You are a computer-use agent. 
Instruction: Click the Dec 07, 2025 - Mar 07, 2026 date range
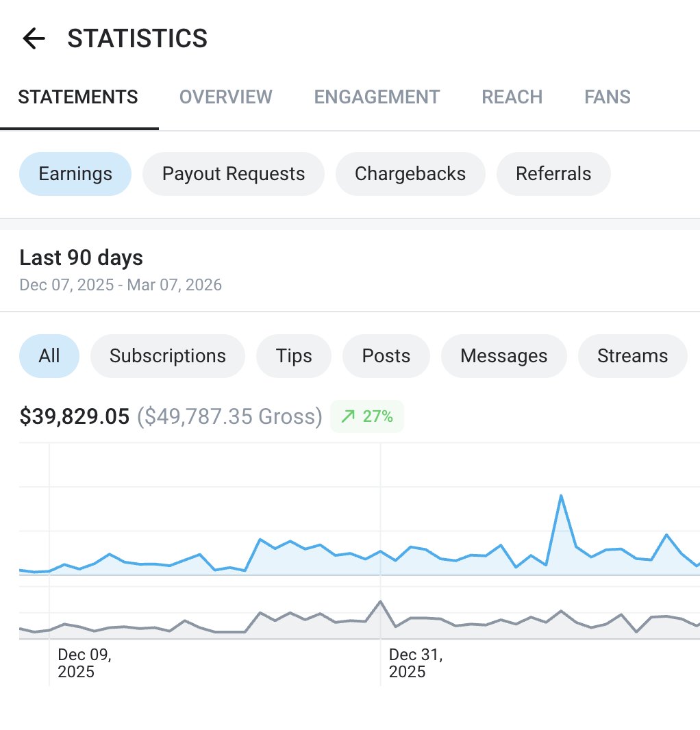tap(121, 284)
